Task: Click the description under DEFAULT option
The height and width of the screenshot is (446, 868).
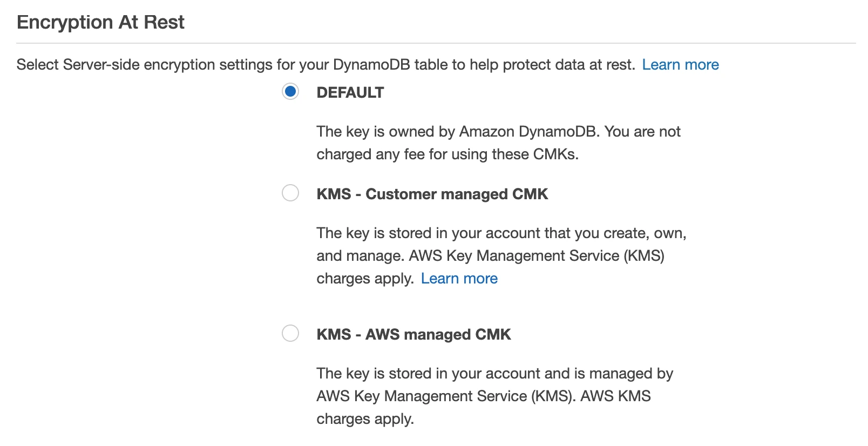Action: [498, 142]
